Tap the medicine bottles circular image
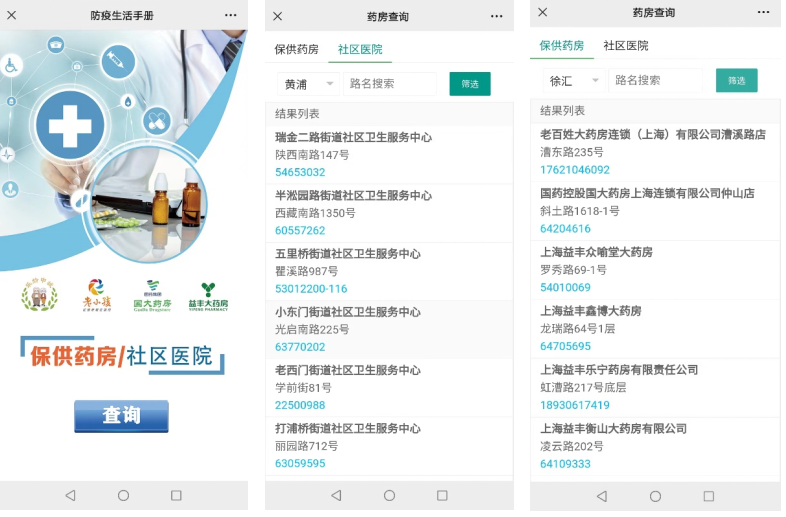This screenshot has height=517, width=786. [149, 205]
